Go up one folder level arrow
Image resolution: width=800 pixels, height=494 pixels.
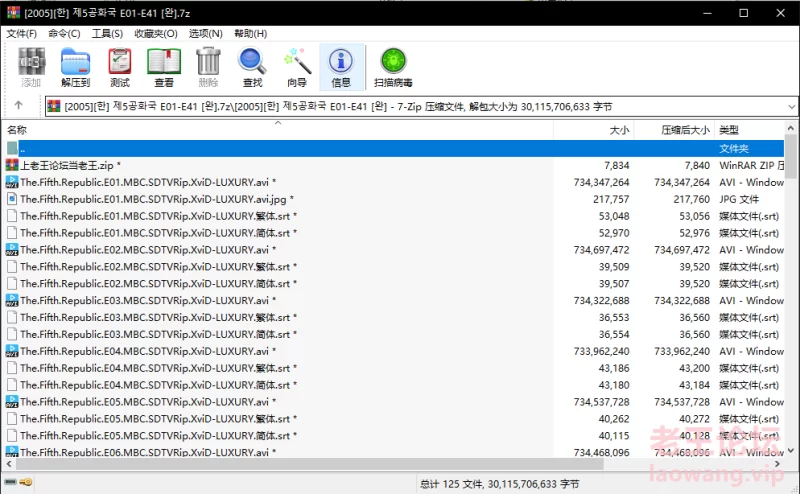point(18,105)
